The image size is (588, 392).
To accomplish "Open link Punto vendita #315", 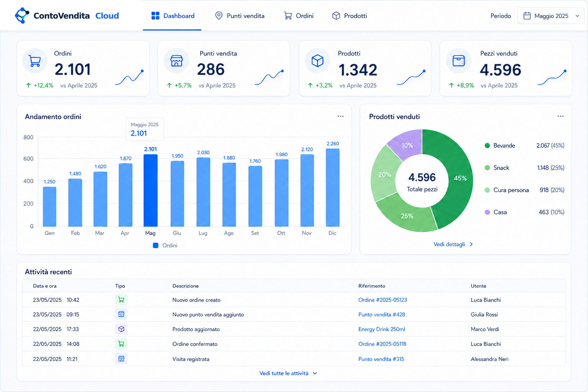I will click(x=381, y=359).
